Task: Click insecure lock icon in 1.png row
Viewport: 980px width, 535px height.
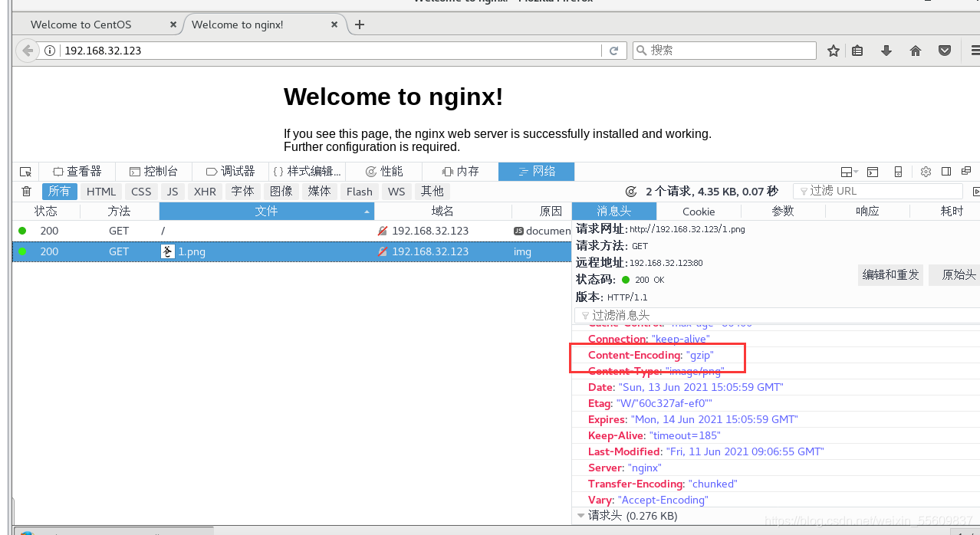Action: [383, 251]
